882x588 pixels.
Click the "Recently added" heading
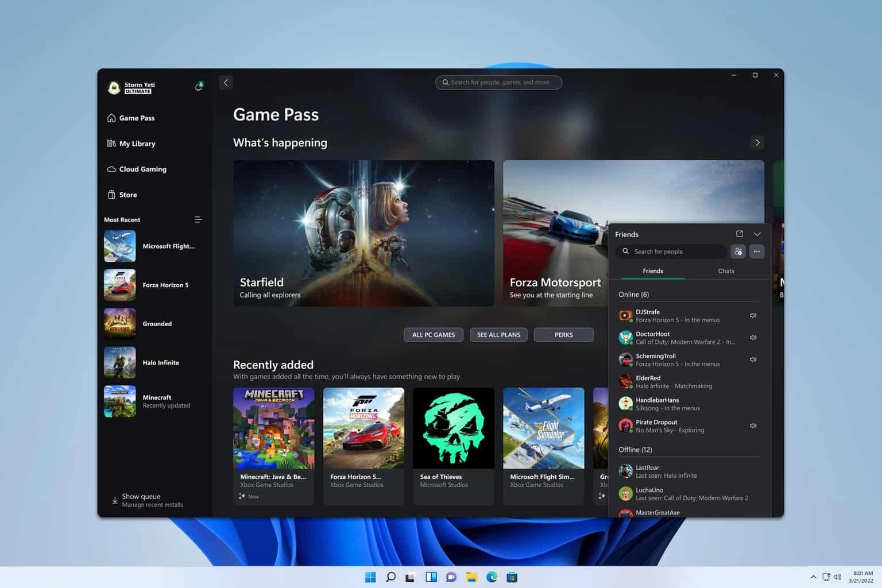(273, 365)
